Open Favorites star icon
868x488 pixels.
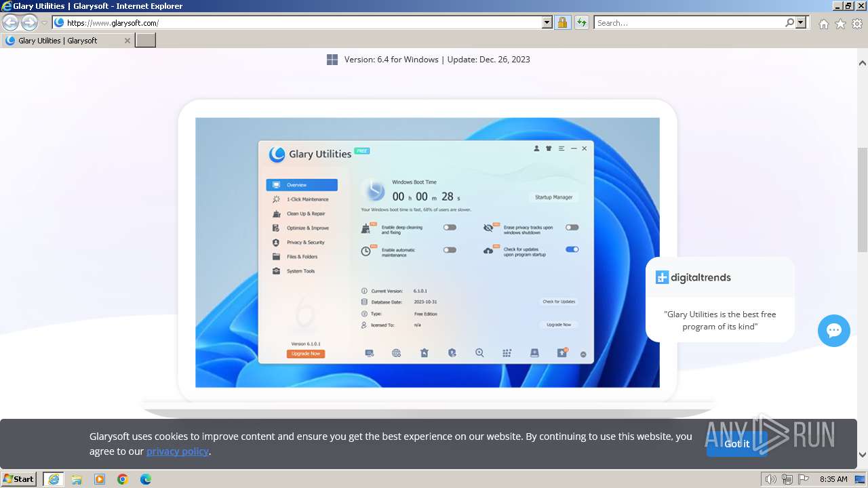(840, 24)
